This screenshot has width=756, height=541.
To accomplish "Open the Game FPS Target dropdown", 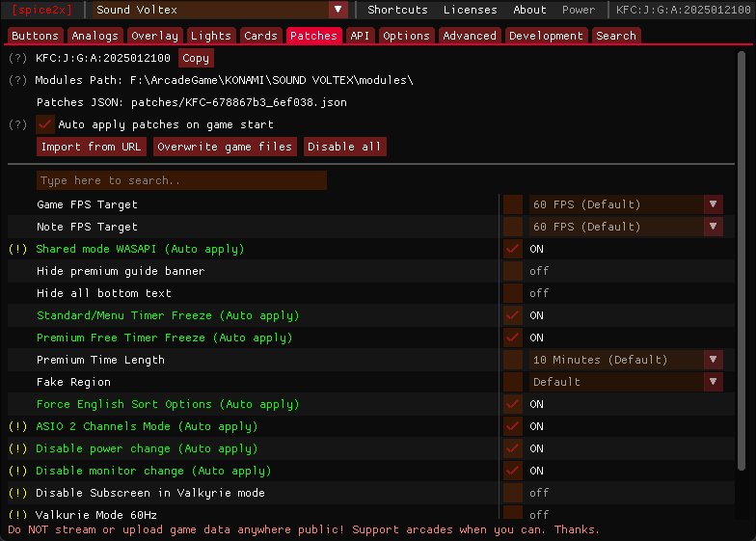I will pos(625,204).
